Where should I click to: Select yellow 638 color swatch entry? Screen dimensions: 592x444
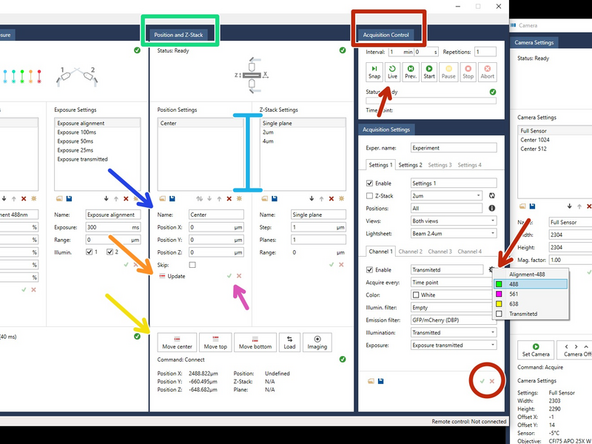[531, 304]
